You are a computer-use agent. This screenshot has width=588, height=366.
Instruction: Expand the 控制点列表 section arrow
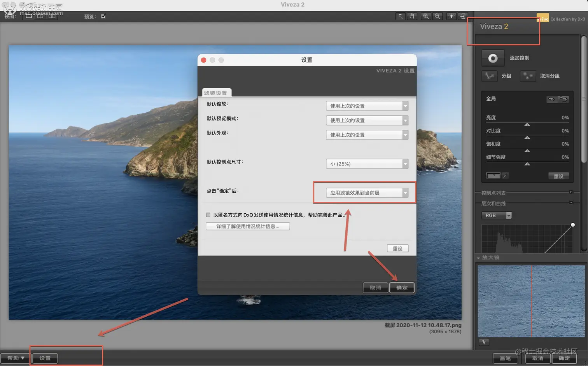coord(571,192)
